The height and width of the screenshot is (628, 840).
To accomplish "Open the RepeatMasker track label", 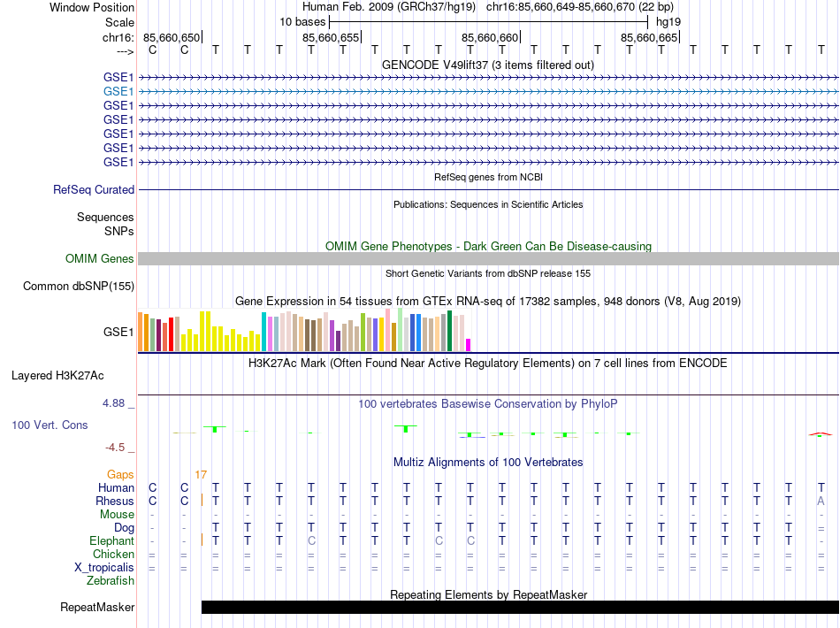I will pos(97,608).
